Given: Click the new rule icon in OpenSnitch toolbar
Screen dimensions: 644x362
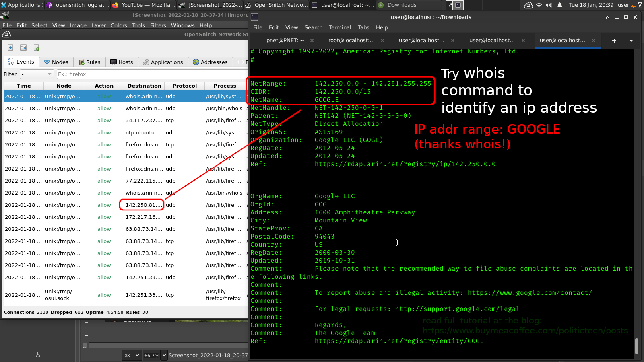Looking at the screenshot, I should tap(37, 48).
